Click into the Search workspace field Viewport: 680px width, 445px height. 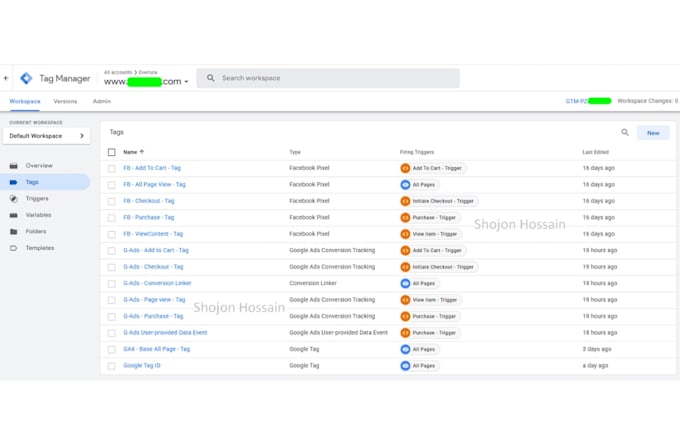click(x=328, y=78)
